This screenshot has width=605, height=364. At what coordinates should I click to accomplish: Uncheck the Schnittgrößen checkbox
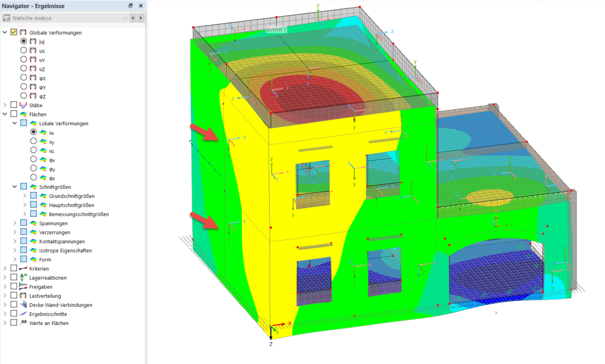(x=23, y=186)
